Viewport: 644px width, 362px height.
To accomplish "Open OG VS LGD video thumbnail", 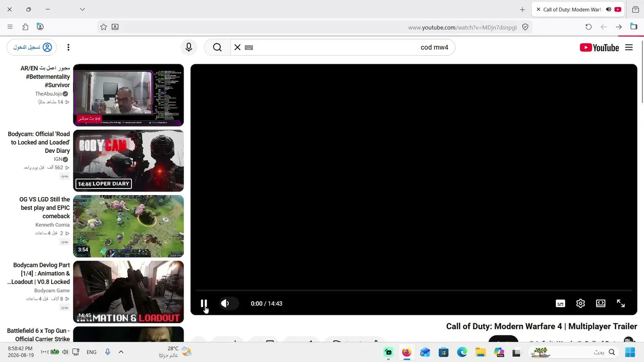I will coord(128,226).
